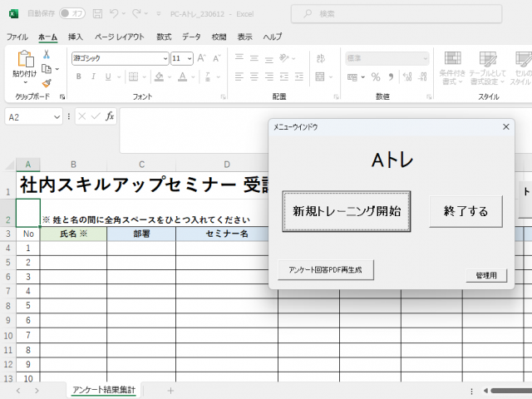Viewport: 532px width, 399px height.
Task: Click the Decrease Indent icon
Action: pos(284,76)
